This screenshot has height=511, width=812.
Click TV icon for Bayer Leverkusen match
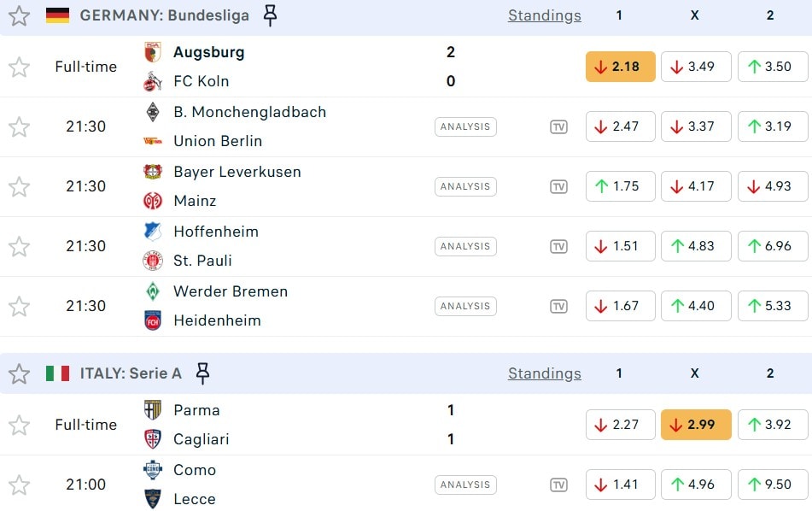coord(558,186)
